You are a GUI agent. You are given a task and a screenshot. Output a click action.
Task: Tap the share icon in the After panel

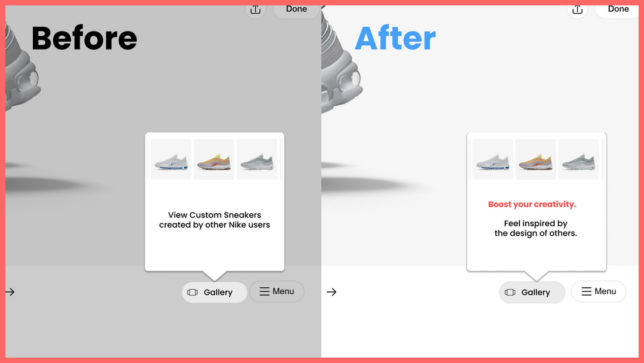point(577,10)
